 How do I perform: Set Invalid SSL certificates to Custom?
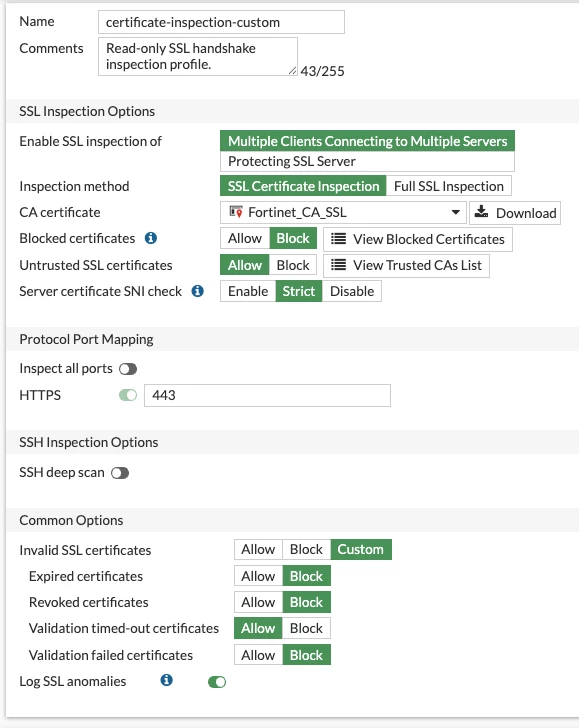361,549
